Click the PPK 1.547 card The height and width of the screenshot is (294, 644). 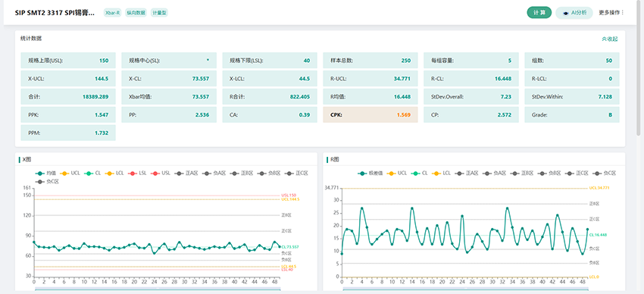click(x=68, y=115)
